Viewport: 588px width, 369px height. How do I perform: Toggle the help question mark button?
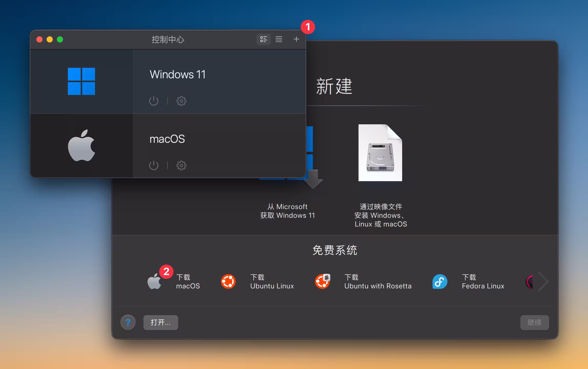click(128, 323)
